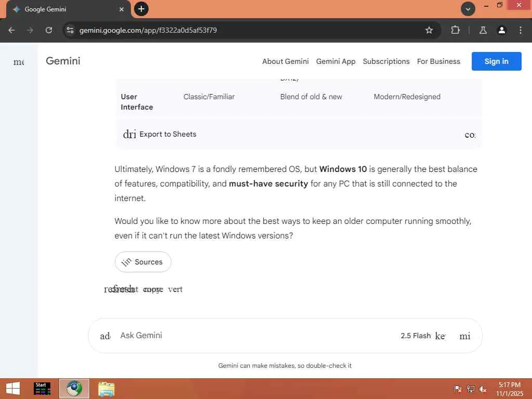The image size is (532, 399).
Task: Open the Gemini App page
Action: click(x=336, y=61)
